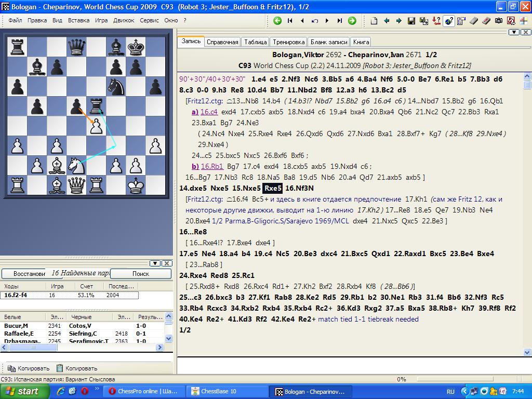The height and width of the screenshot is (399, 532).
Task: Switch to the Тренировка tab
Action: [288, 42]
